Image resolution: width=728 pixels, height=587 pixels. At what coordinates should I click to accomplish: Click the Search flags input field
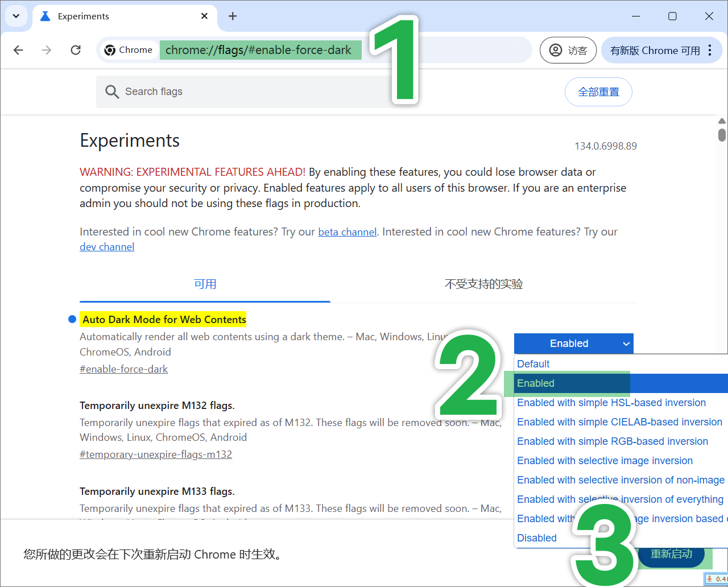coord(257,92)
